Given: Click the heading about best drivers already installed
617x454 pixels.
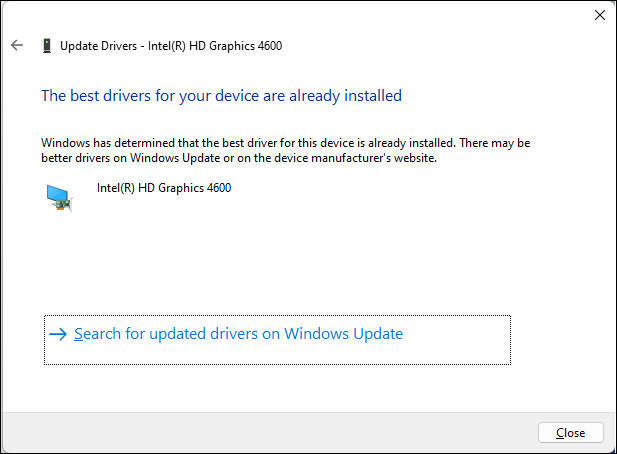Looking at the screenshot, I should pos(220,96).
